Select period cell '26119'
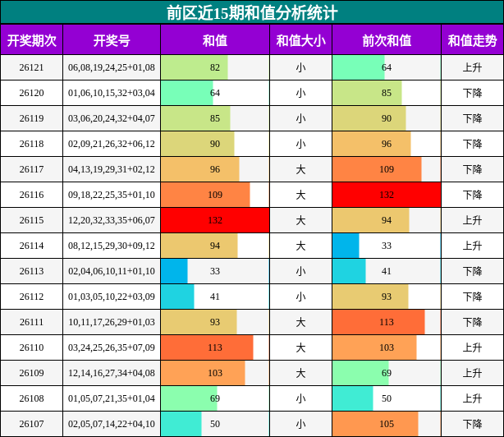 click(31, 118)
